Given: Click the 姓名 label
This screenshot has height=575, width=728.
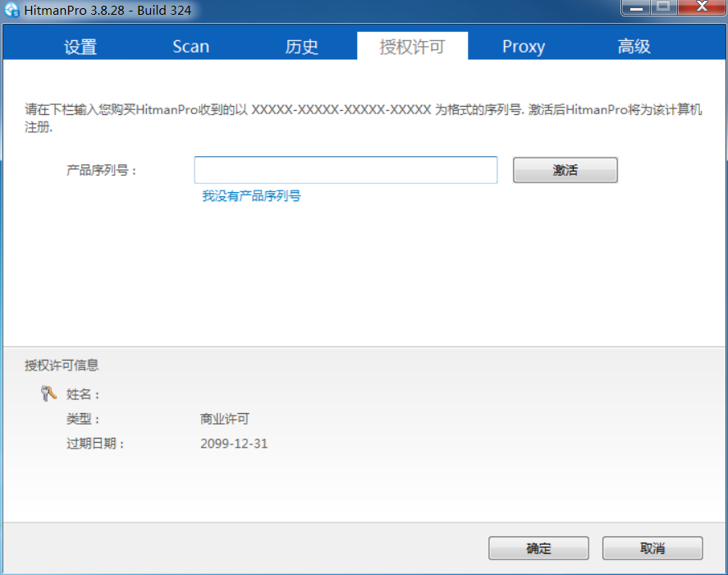Looking at the screenshot, I should point(83,394).
